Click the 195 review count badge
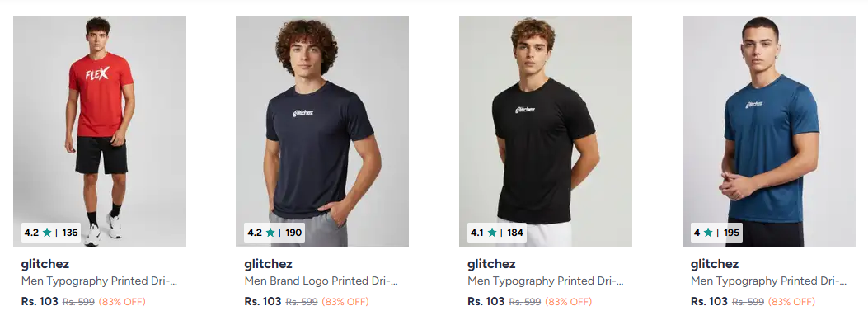Viewport: 868px width, 330px height. coord(731,233)
